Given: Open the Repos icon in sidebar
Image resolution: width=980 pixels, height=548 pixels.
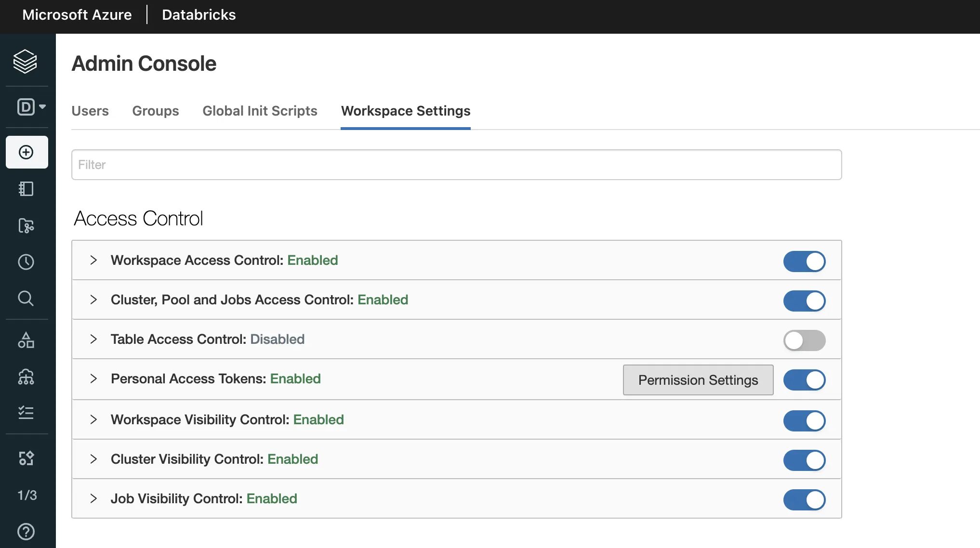Looking at the screenshot, I should pos(26,225).
